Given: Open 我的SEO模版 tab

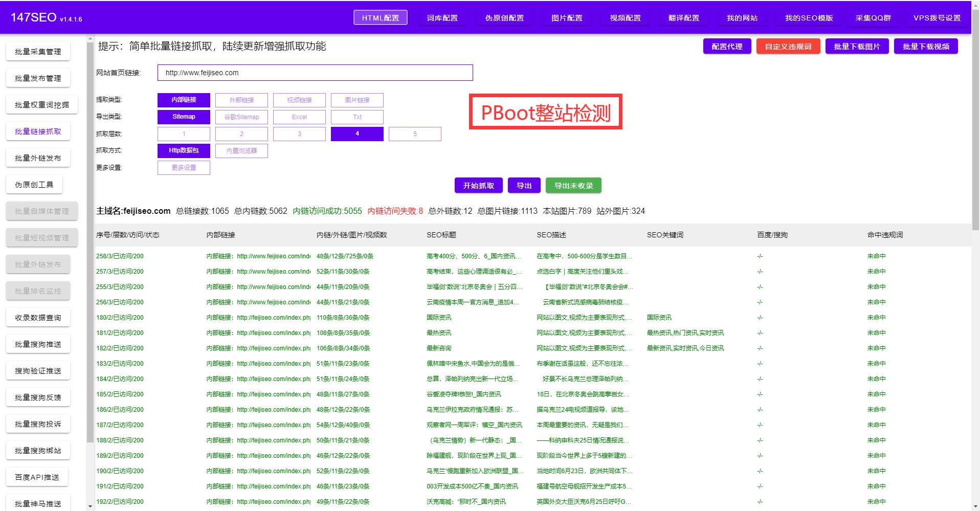Looking at the screenshot, I should (x=809, y=18).
